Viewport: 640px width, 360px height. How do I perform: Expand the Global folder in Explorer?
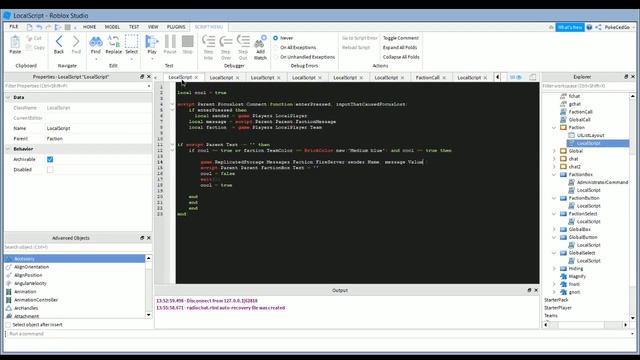554,151
